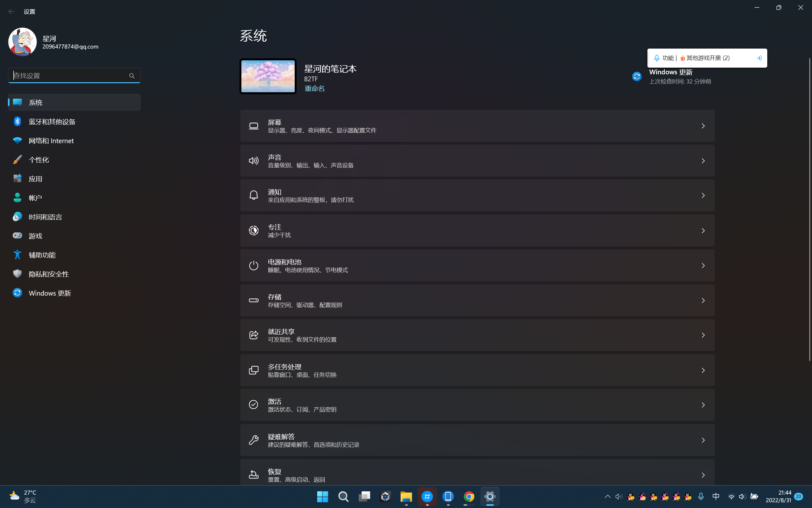
Task: Open 网络和 Internet settings category
Action: (x=75, y=141)
